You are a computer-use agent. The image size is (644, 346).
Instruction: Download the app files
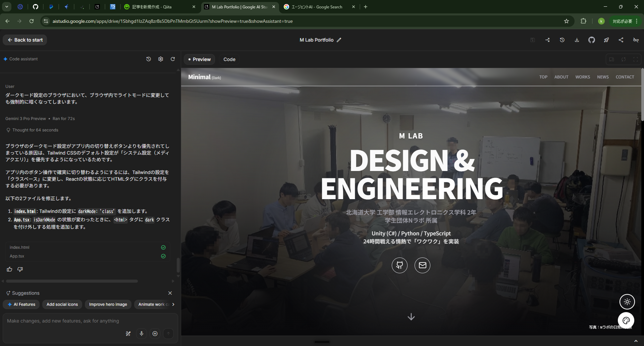click(x=577, y=40)
